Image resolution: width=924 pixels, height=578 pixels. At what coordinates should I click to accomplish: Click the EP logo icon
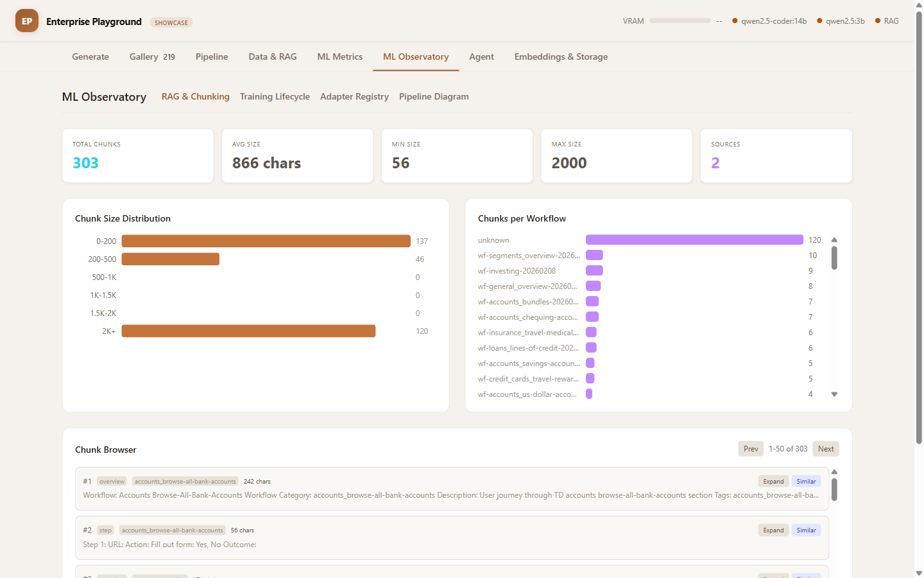pyautogui.click(x=27, y=21)
